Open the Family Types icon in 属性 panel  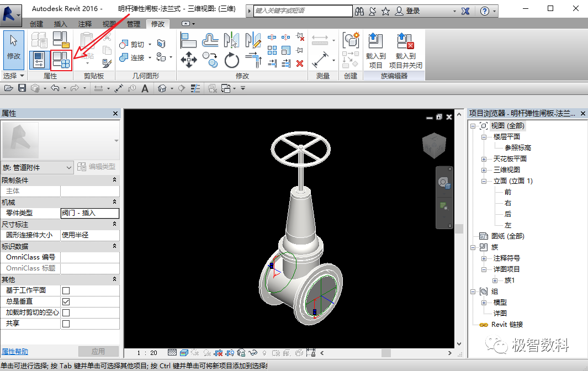tap(61, 60)
